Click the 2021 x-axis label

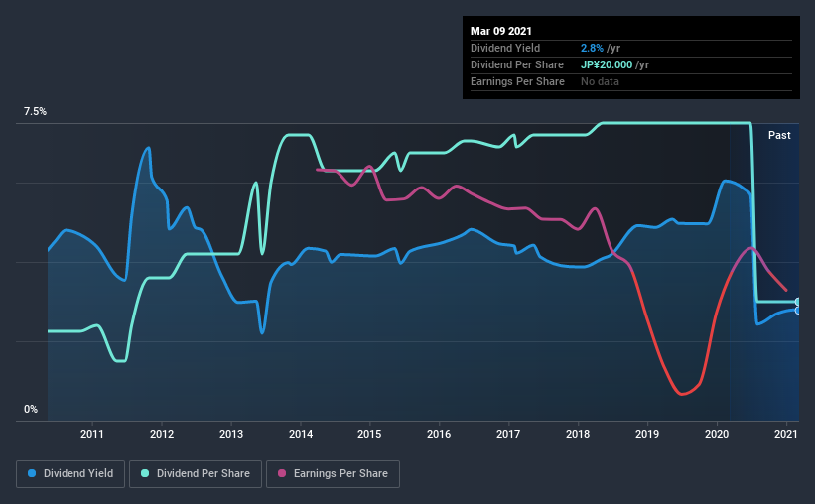785,434
